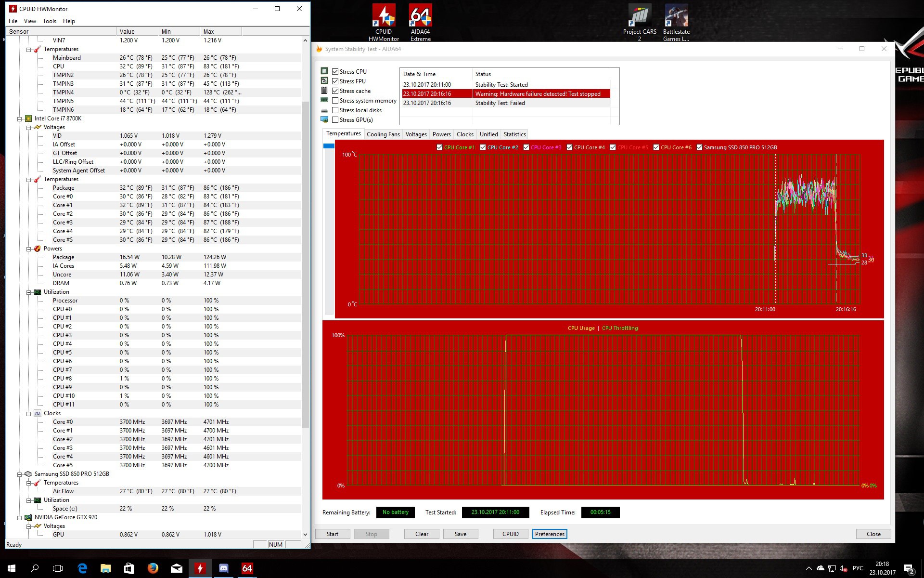Viewport: 924px width, 578px height.
Task: Open Discord from the taskbar
Action: click(224, 568)
